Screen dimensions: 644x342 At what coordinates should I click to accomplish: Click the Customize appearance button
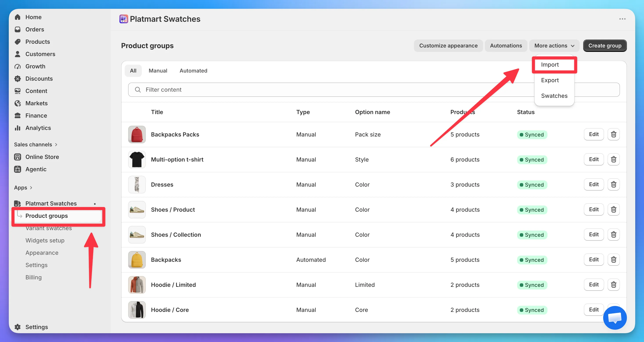(448, 45)
